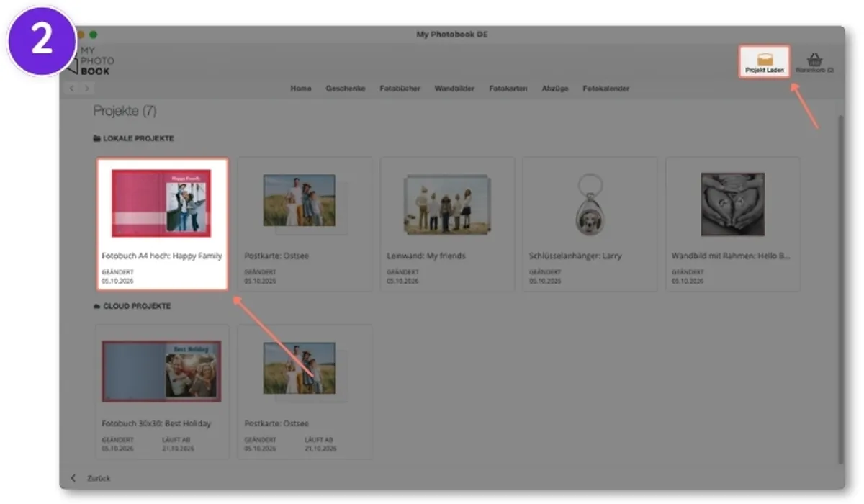Open Leinwand My friends thumbnail
Screen dimensions: 864x504
[447, 203]
